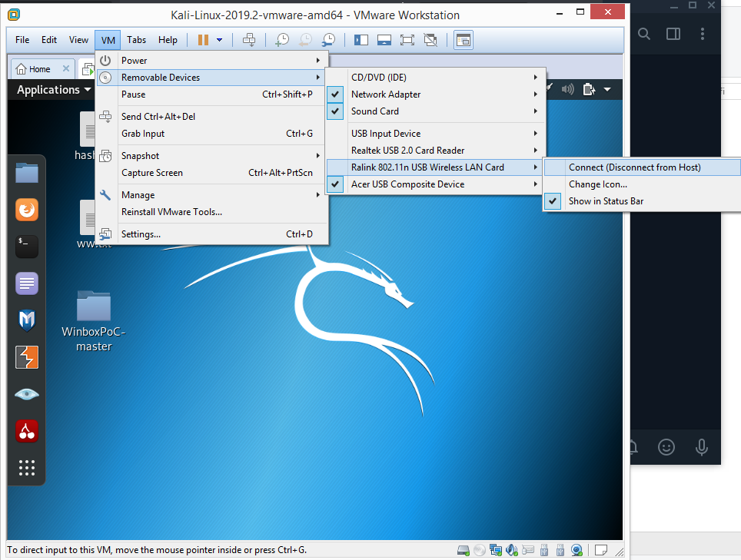Click network adapter icon in status bar
Viewport: 741px width, 560px height.
(x=495, y=550)
